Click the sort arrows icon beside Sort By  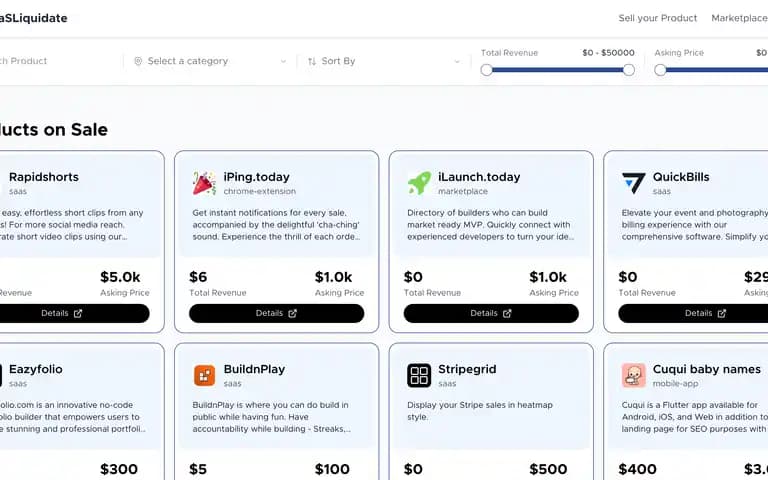click(x=312, y=61)
